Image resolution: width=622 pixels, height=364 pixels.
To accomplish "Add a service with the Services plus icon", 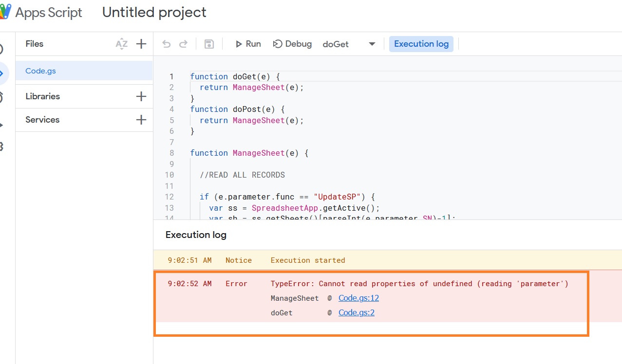I will pos(141,120).
